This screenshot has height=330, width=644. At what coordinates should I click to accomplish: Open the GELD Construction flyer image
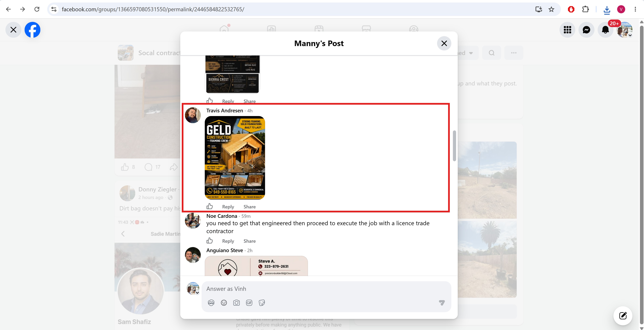coord(235,158)
